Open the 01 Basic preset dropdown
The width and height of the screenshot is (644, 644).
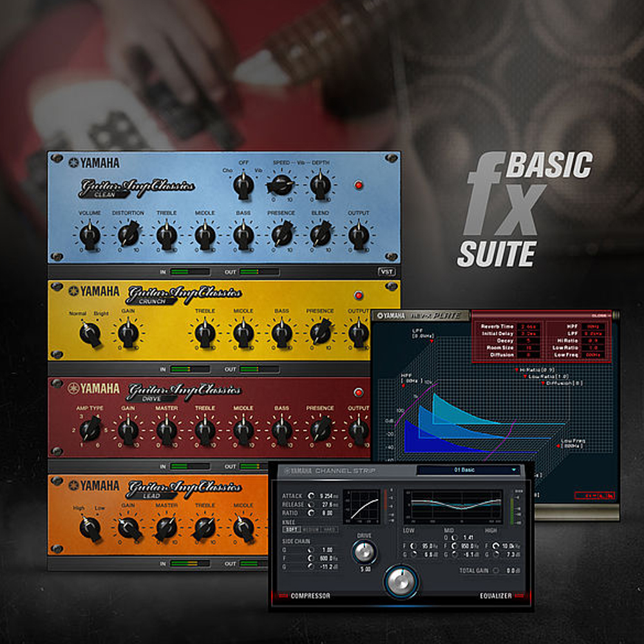[468, 470]
